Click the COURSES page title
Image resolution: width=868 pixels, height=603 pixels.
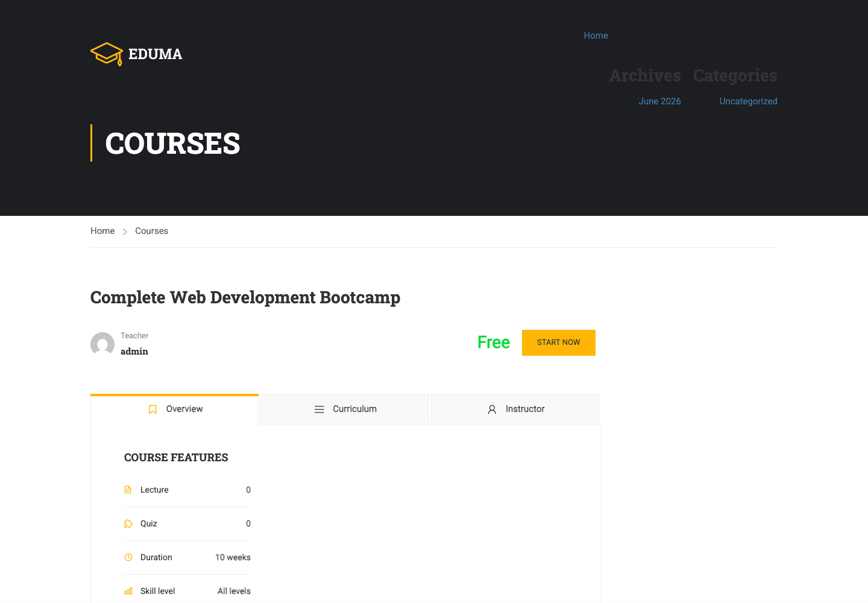click(x=172, y=144)
